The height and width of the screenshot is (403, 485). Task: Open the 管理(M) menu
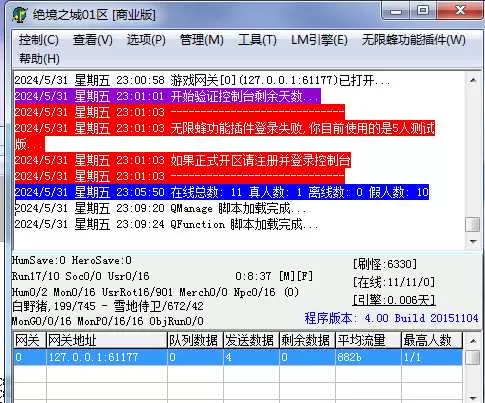pyautogui.click(x=202, y=40)
